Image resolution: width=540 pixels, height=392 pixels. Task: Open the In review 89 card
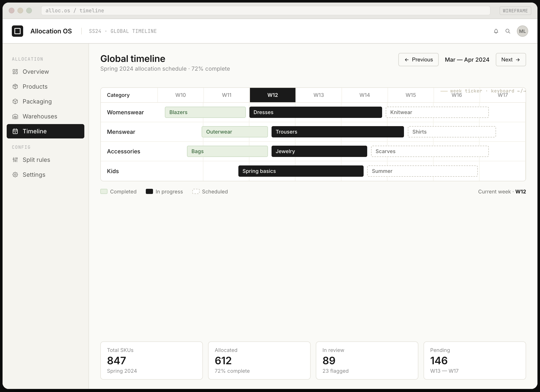tap(367, 360)
